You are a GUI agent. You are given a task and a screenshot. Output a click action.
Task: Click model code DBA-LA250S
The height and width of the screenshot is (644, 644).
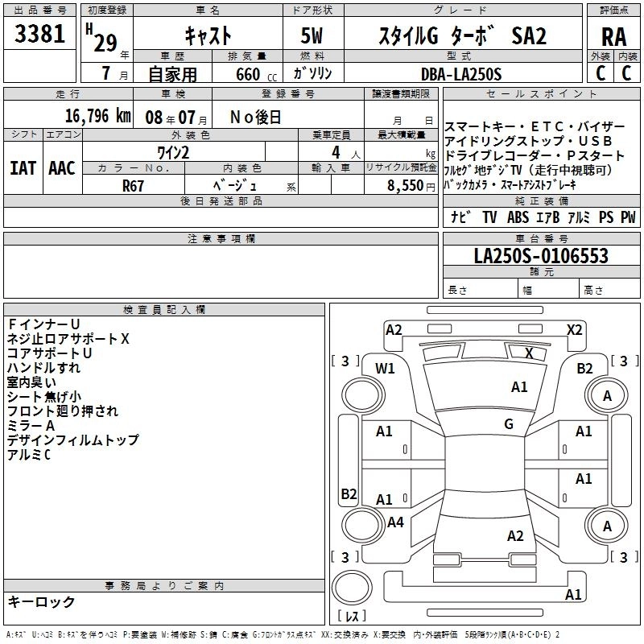461,74
